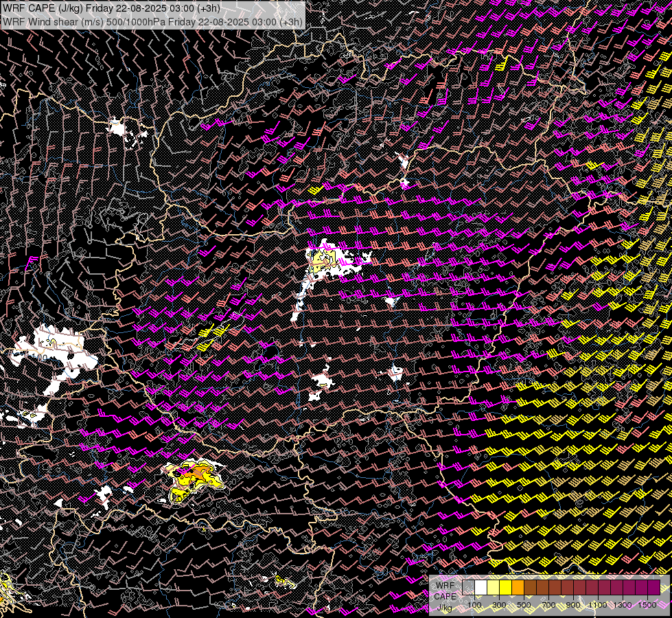This screenshot has height=618, width=672.
Task: Click the WRF Wind shear title line
Action: pos(152,21)
